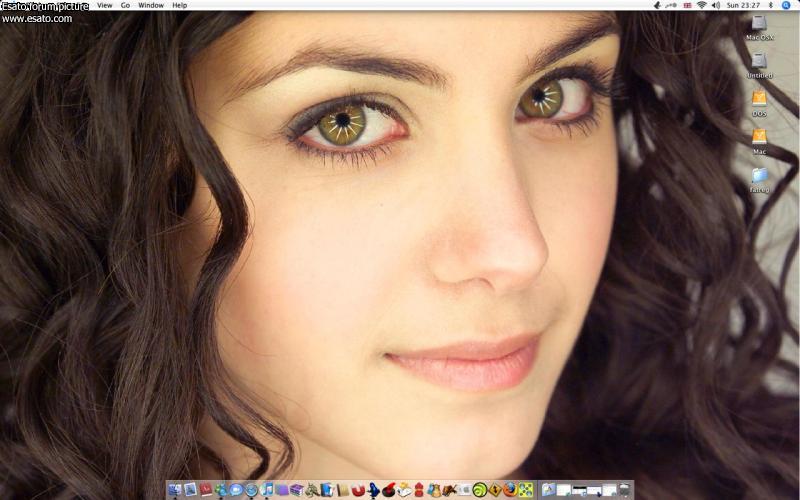Open the red magnet app in Dock

[x=358, y=490]
